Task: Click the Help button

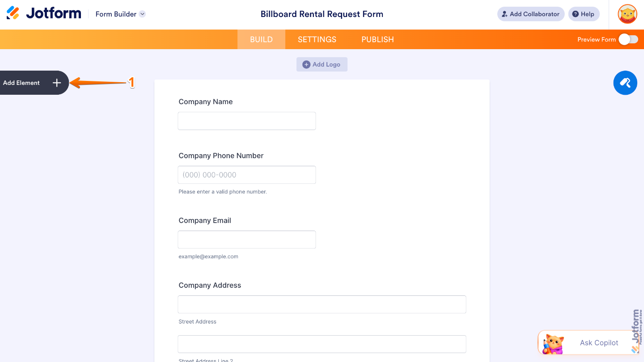Action: pyautogui.click(x=584, y=14)
